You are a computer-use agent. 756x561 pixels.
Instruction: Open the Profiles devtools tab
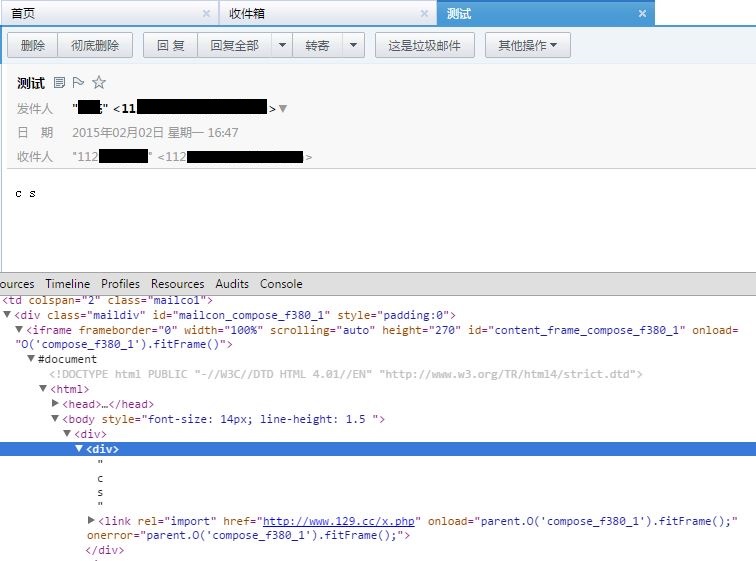[120, 284]
